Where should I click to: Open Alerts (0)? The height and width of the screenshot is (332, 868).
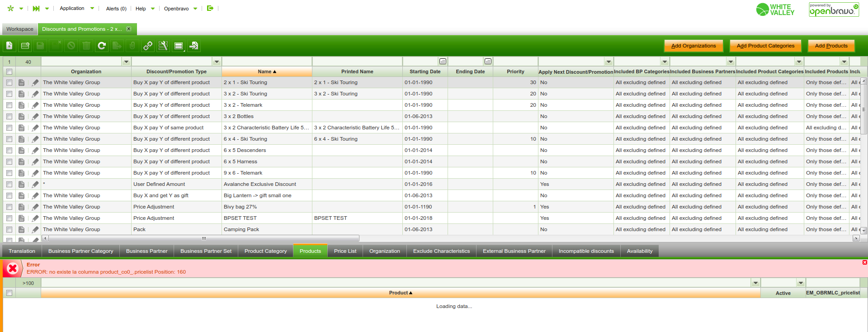point(116,9)
